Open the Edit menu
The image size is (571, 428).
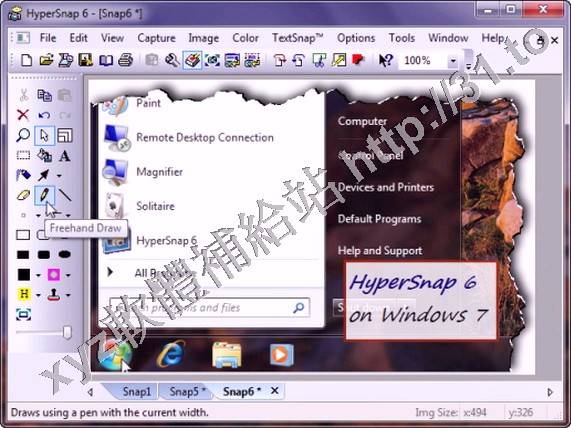pyautogui.click(x=79, y=38)
